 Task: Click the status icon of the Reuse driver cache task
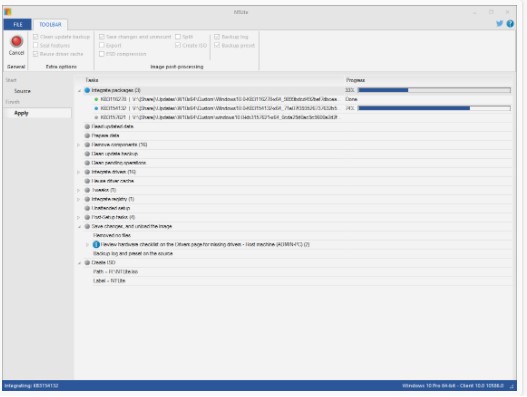pyautogui.click(x=87, y=181)
